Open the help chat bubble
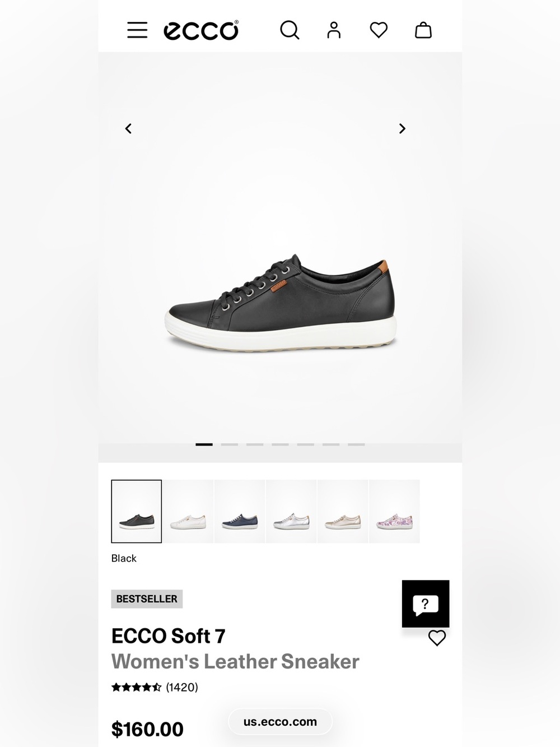The height and width of the screenshot is (747, 560). [426, 604]
